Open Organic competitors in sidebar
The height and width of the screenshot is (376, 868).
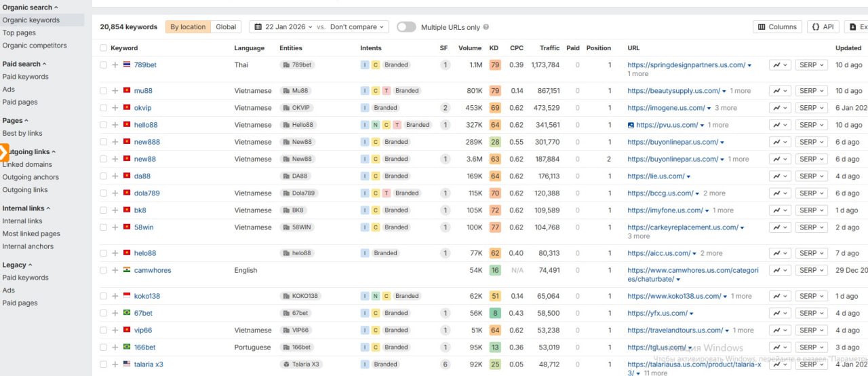[x=35, y=45]
